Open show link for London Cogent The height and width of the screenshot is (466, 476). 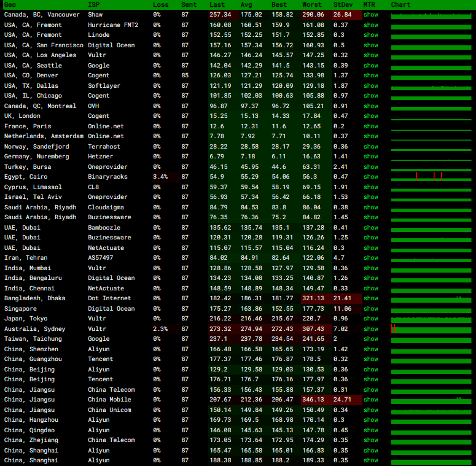click(x=370, y=116)
